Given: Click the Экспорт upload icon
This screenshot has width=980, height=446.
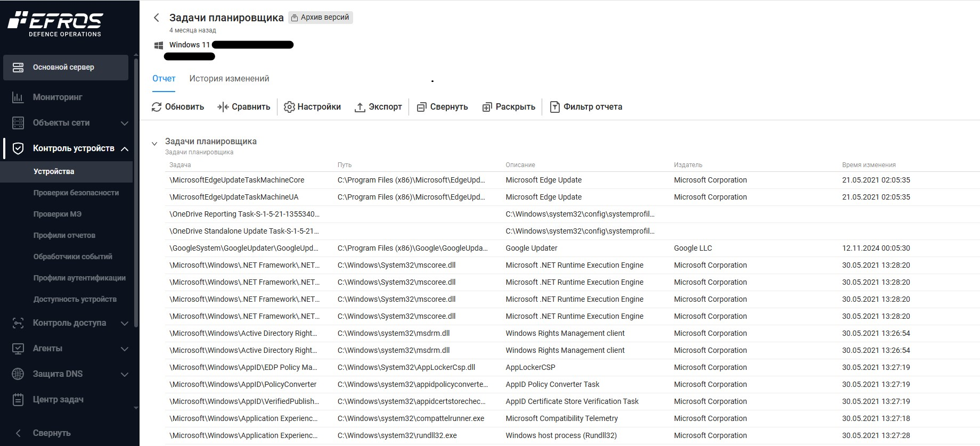Looking at the screenshot, I should (360, 107).
